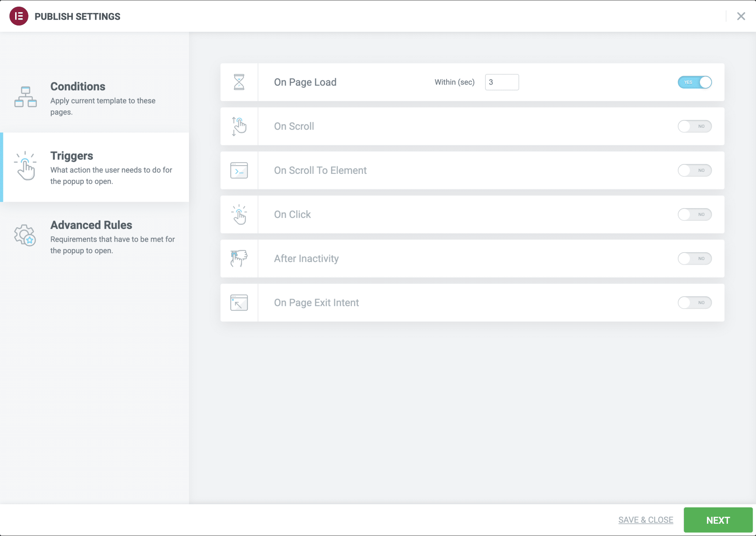
Task: Click the Advanced Rules gear icon
Action: 25,236
